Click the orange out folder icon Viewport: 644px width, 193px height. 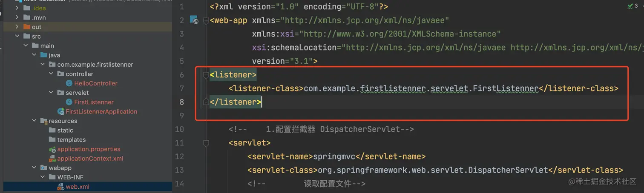coord(27,27)
